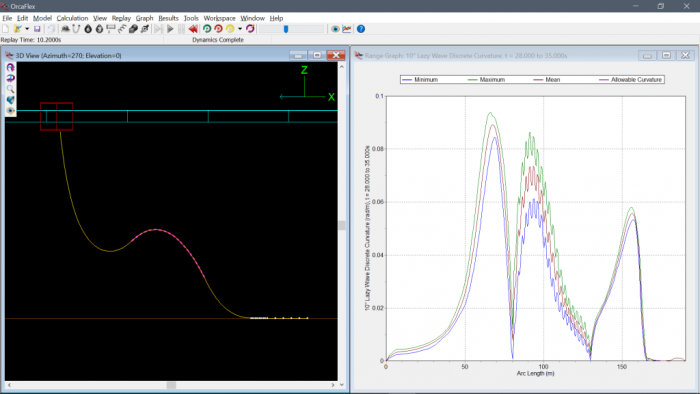Click the replay time slider handle

coord(286,29)
